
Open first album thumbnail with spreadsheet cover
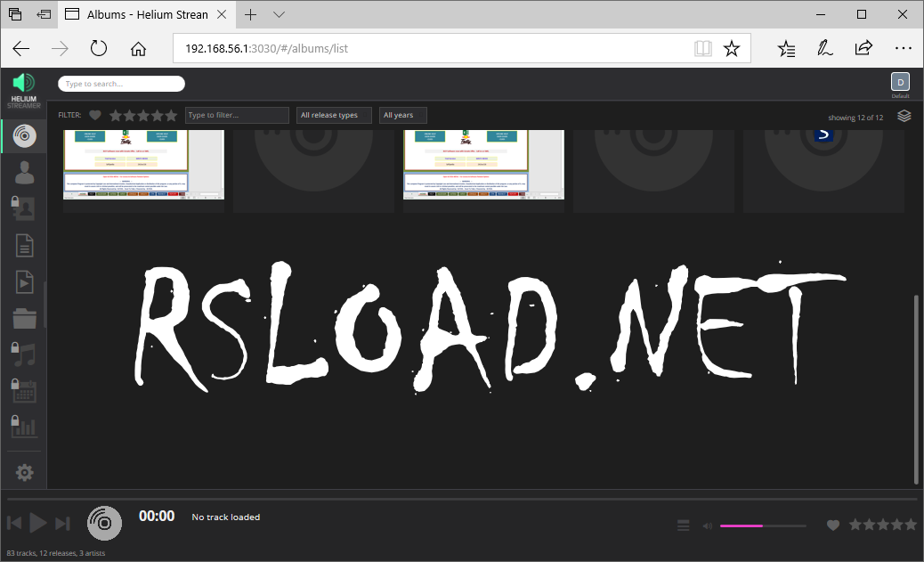[x=144, y=165]
